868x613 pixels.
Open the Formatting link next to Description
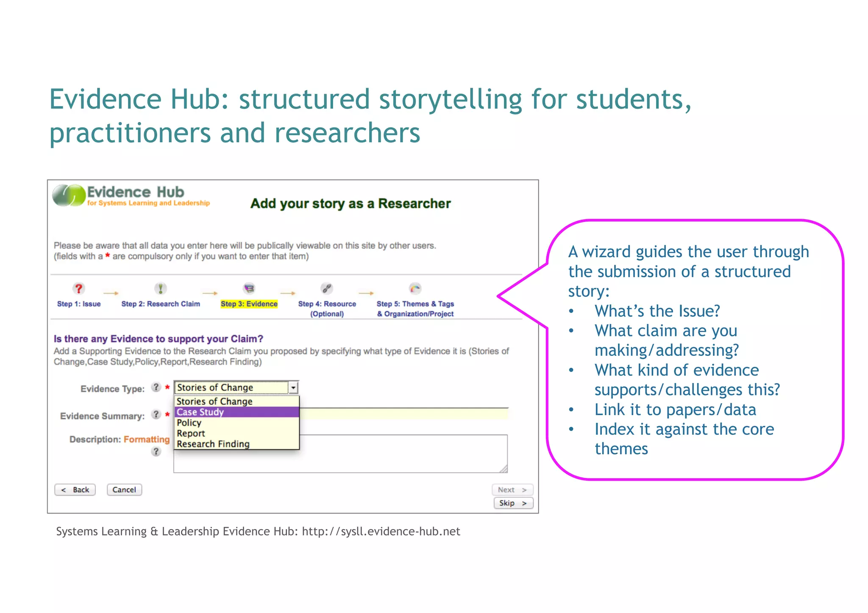[147, 439]
